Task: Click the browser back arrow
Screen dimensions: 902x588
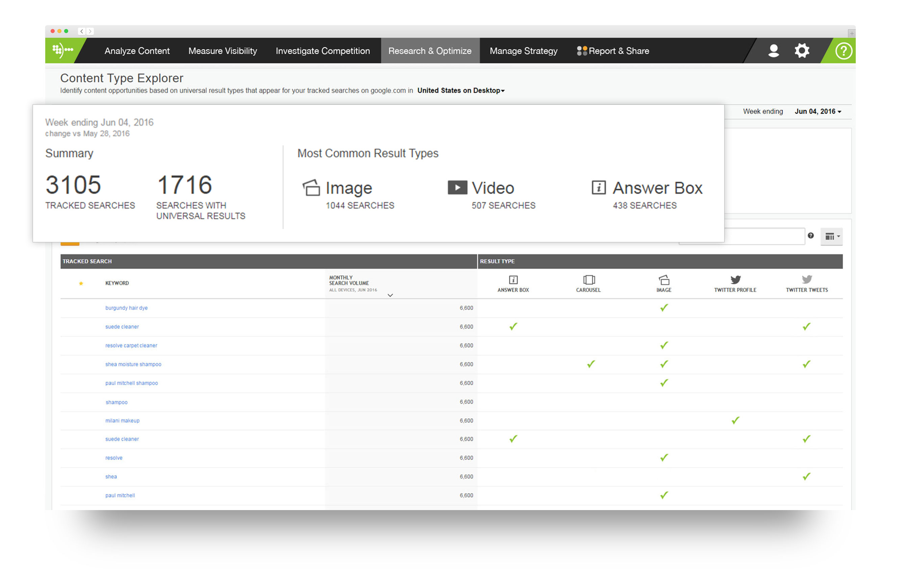Action: pos(82,31)
